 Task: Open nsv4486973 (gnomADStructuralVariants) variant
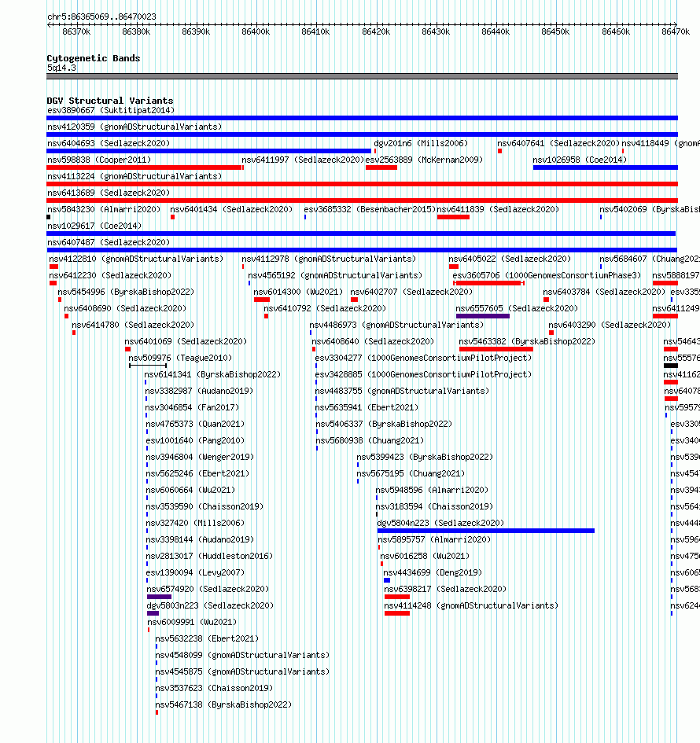click(x=396, y=325)
